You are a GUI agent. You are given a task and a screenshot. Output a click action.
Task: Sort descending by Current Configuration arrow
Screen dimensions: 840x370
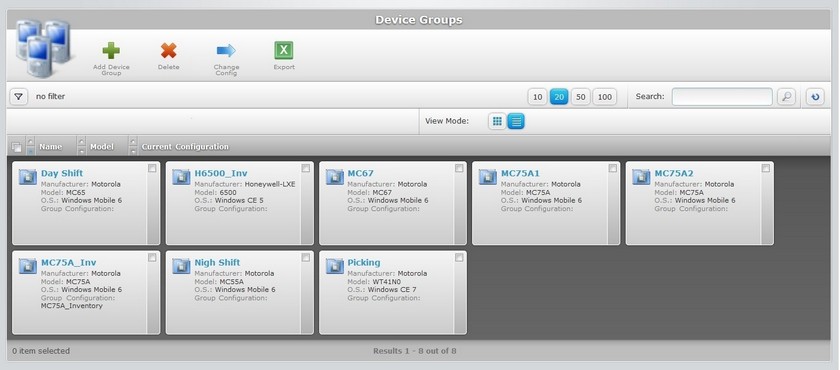[x=133, y=151]
